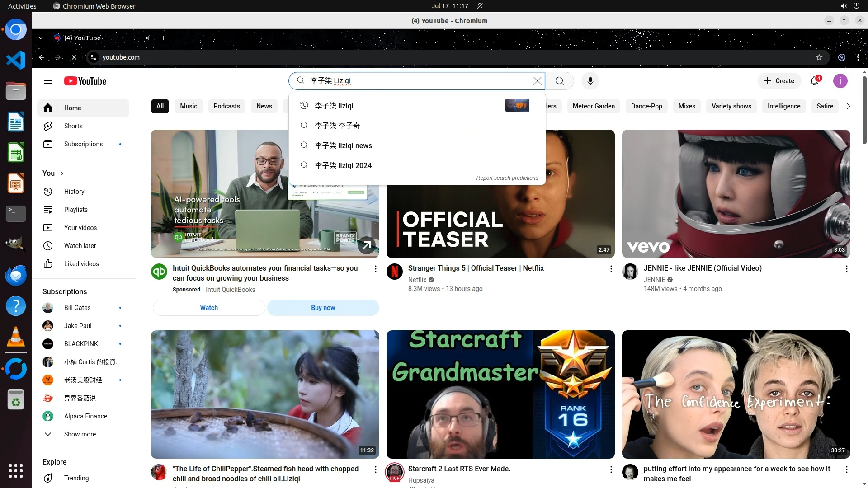
Task: Click the magnifier search button
Action: tap(560, 81)
